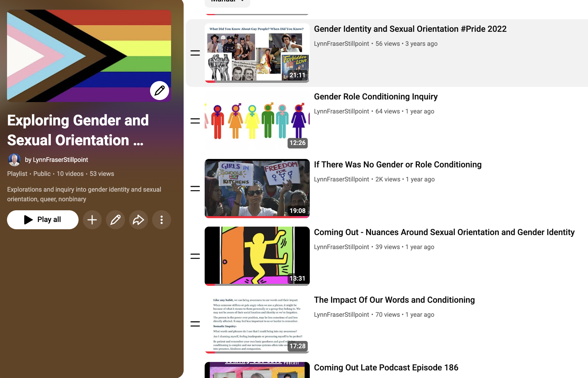Click drag handle beside If There Was No Gender
The width and height of the screenshot is (588, 378).
click(x=195, y=188)
